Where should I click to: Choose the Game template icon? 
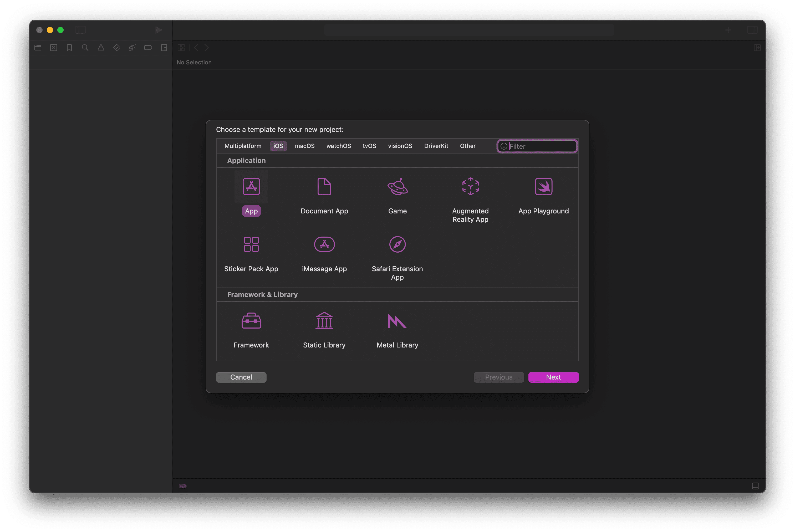point(397,186)
